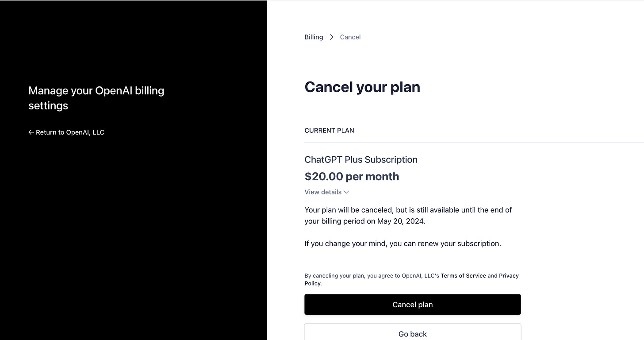Click the plan will be canceled notice text
The width and height of the screenshot is (644, 340).
pyautogui.click(x=408, y=210)
